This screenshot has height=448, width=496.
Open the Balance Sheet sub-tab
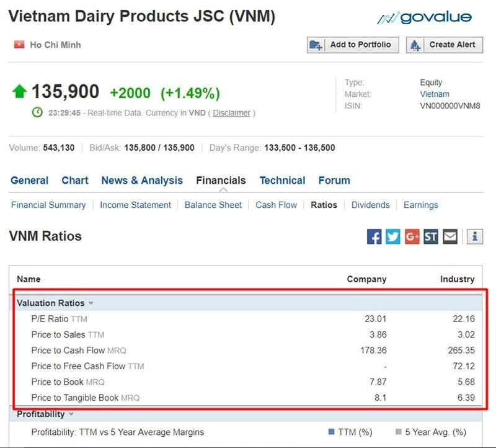coord(213,205)
